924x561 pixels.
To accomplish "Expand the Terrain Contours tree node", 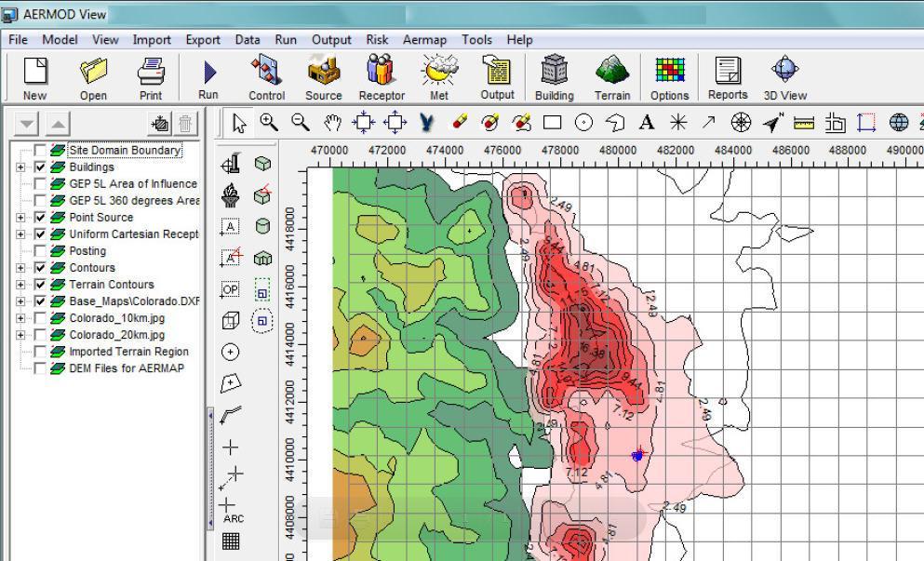I will (20, 285).
